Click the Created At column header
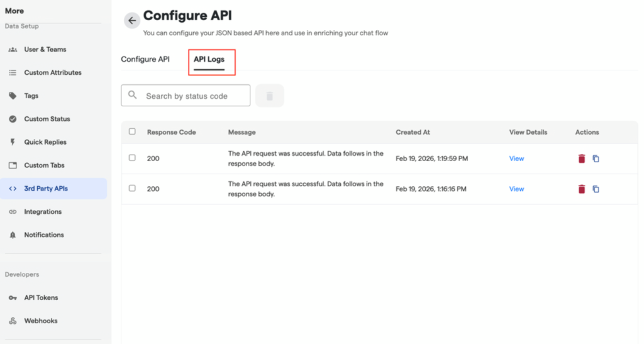 click(x=413, y=132)
